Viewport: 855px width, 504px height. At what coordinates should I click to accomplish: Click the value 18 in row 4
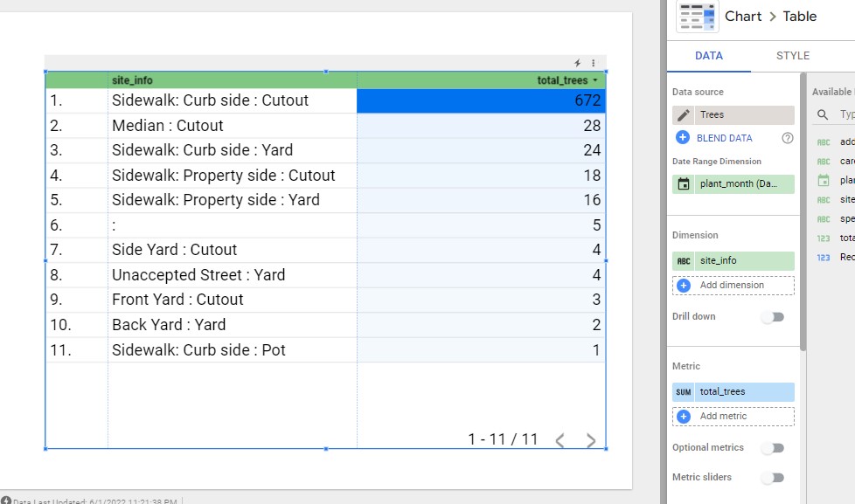pyautogui.click(x=592, y=176)
